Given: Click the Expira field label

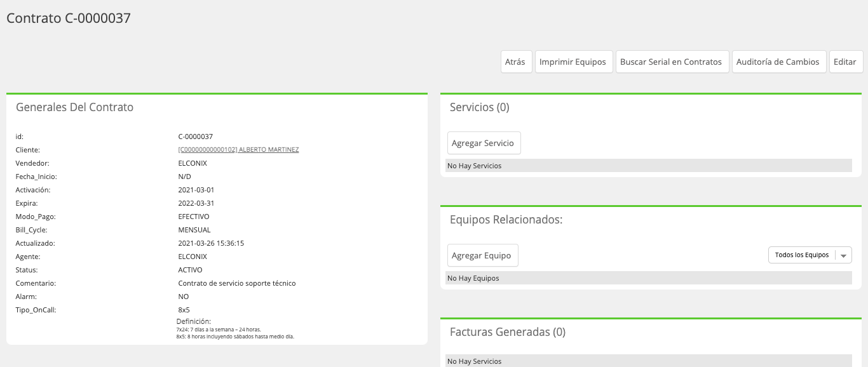Looking at the screenshot, I should coord(27,203).
